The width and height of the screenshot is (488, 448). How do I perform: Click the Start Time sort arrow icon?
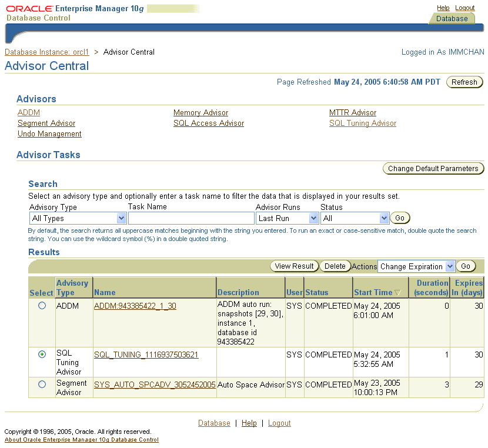[x=398, y=293]
